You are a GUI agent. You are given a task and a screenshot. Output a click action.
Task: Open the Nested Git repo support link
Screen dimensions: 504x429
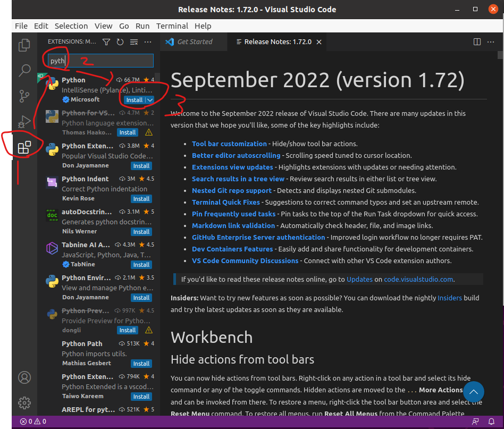(232, 190)
